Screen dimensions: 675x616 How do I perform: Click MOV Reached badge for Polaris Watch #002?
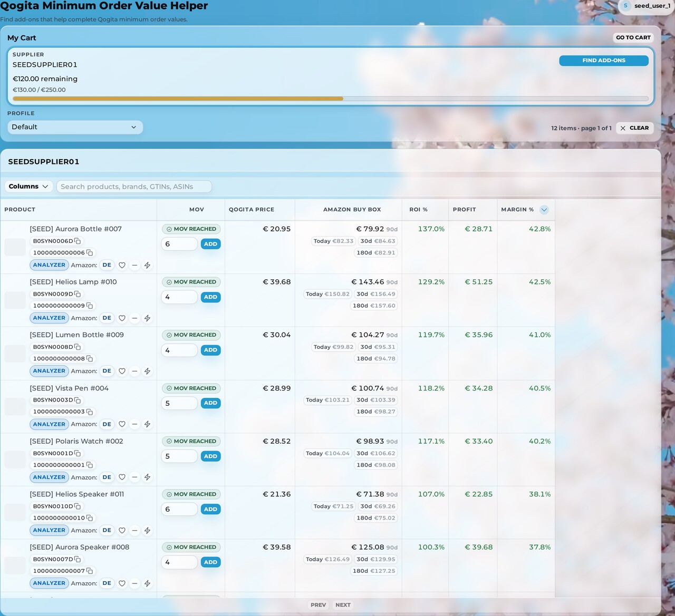[x=191, y=442]
